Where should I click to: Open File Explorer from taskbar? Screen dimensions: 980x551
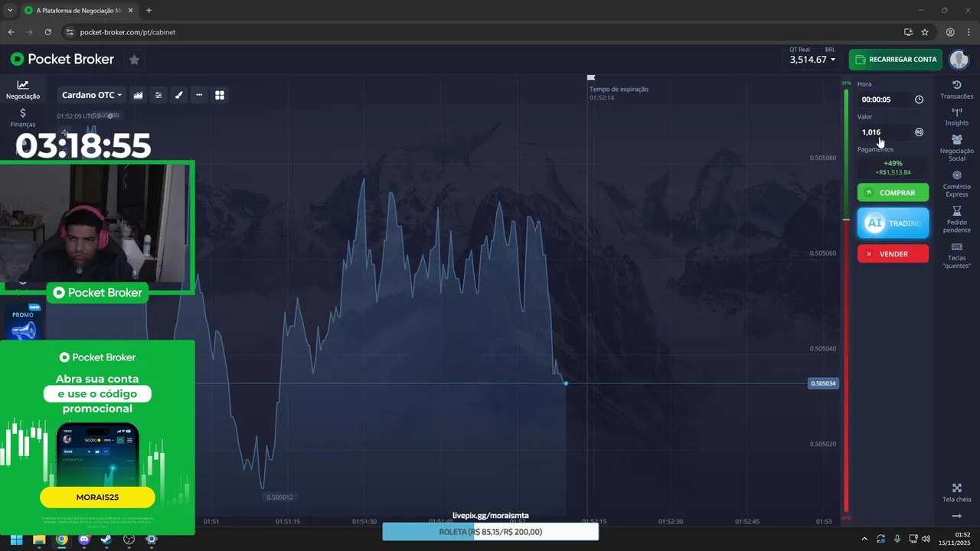(39, 540)
